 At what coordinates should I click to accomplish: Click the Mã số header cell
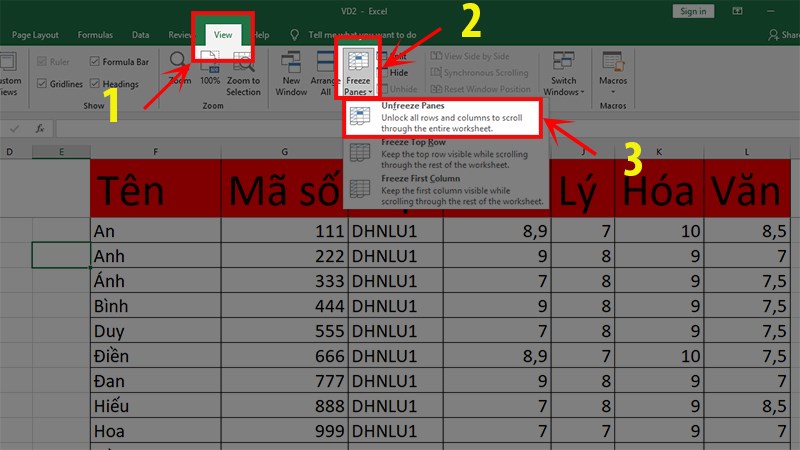tap(285, 188)
